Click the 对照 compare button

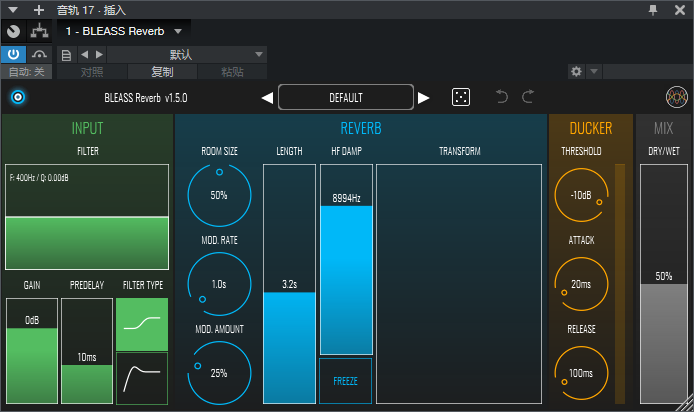click(92, 72)
